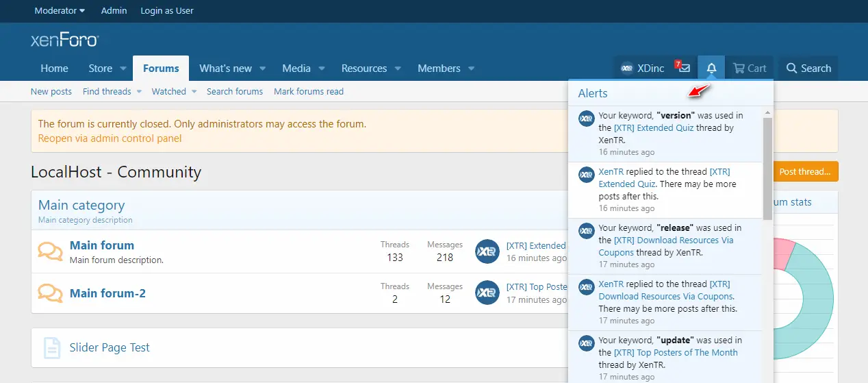868x383 pixels.
Task: Open Search forums link
Action: pyautogui.click(x=235, y=91)
